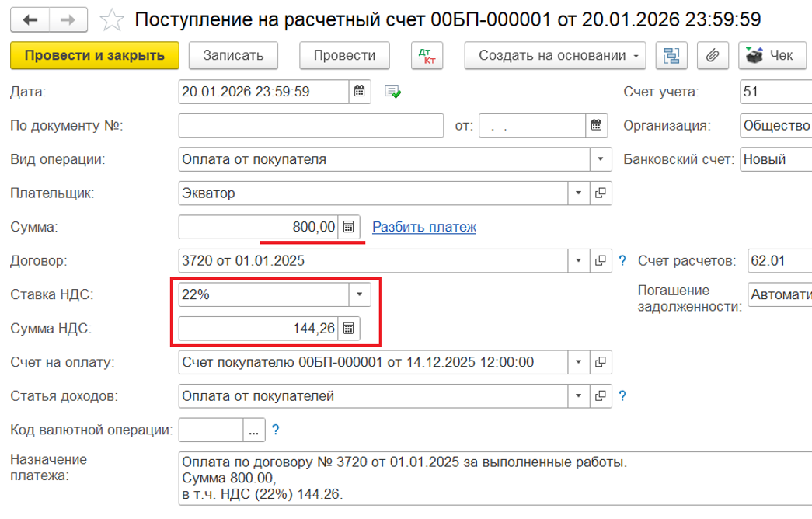
Task: Open selection for Код валютной операции
Action: pyautogui.click(x=253, y=430)
